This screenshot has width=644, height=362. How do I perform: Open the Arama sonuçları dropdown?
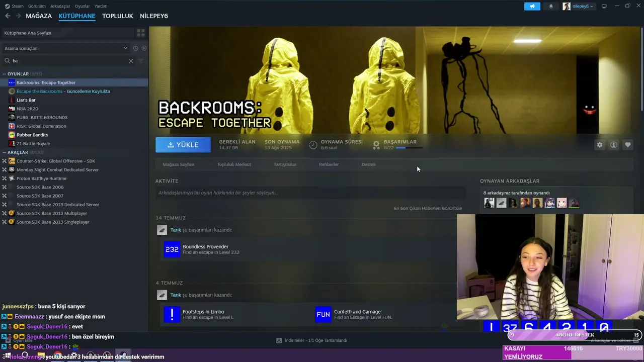pyautogui.click(x=66, y=48)
